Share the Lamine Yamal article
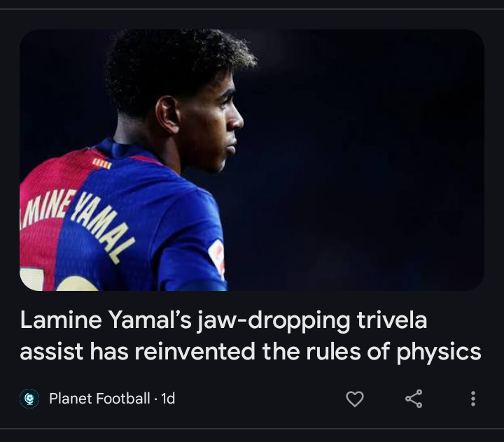This screenshot has width=504, height=442. point(414,399)
